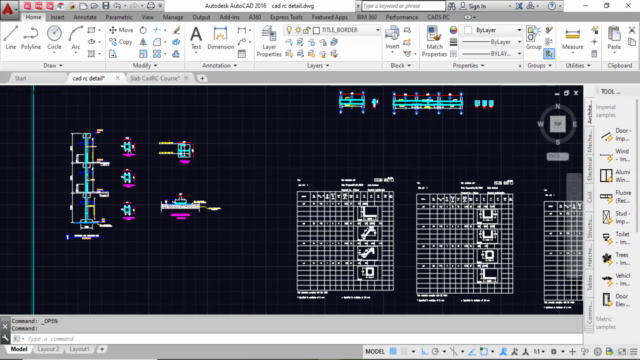This screenshot has width=640, height=360.
Task: Click Match Properties
Action: coord(434,41)
